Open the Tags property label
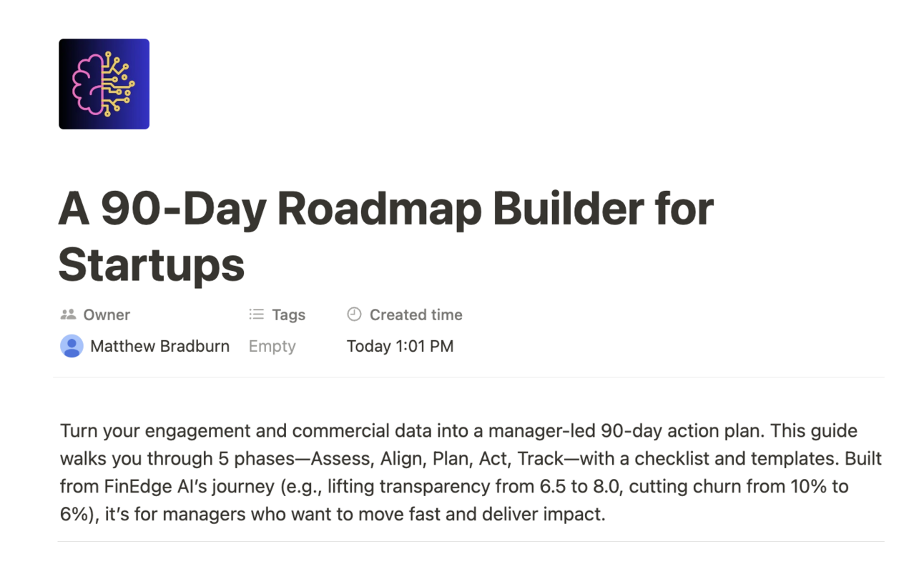Screen dimensions: 924x569 tap(288, 315)
